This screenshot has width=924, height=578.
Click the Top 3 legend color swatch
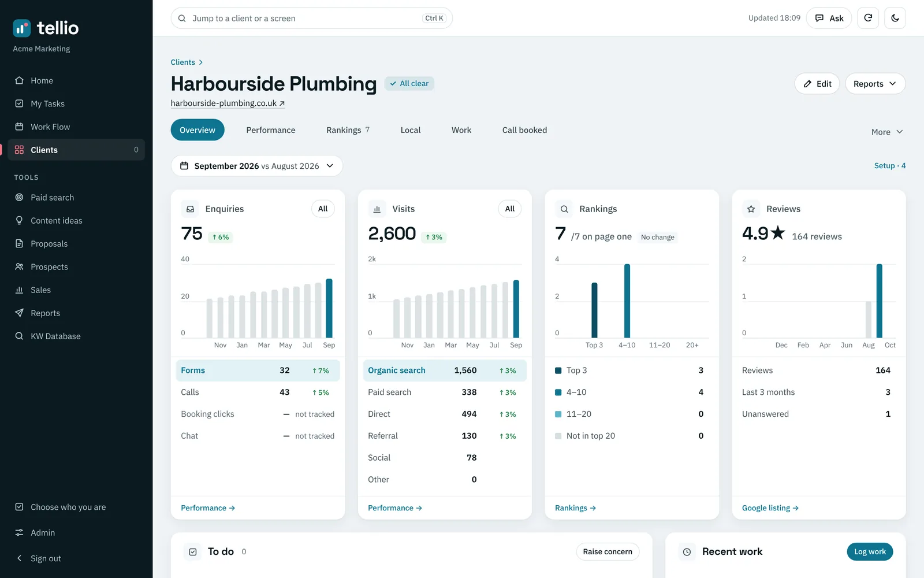point(558,370)
